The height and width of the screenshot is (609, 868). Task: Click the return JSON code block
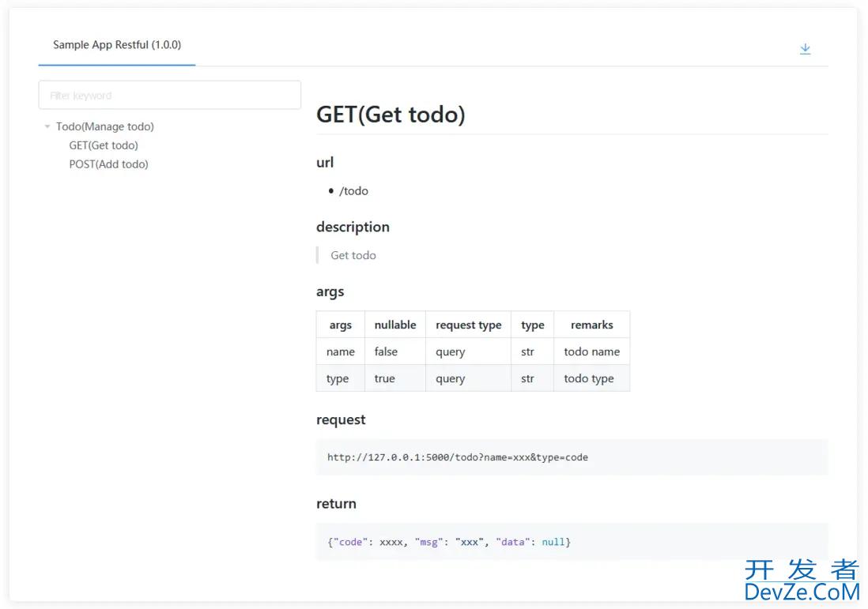572,542
